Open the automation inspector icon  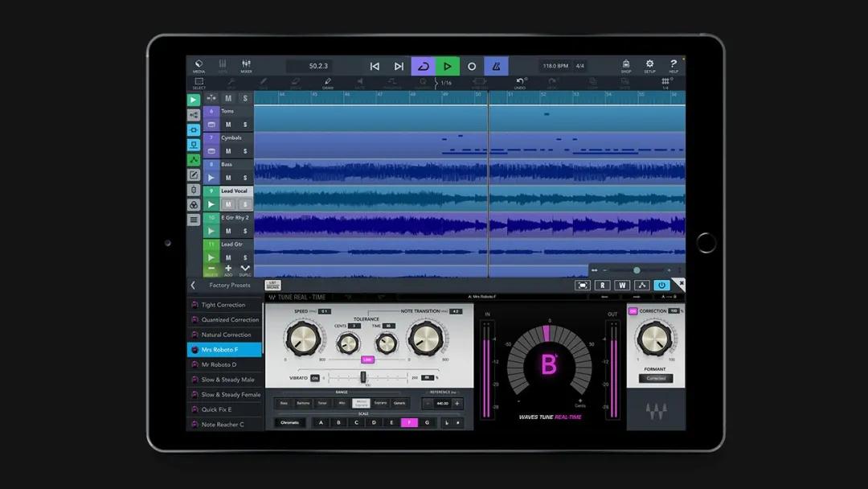pyautogui.click(x=194, y=160)
